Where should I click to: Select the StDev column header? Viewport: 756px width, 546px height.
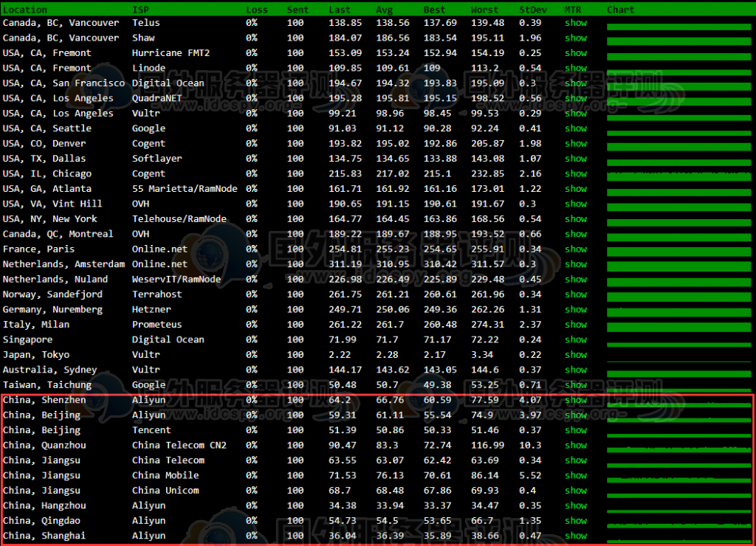point(532,10)
